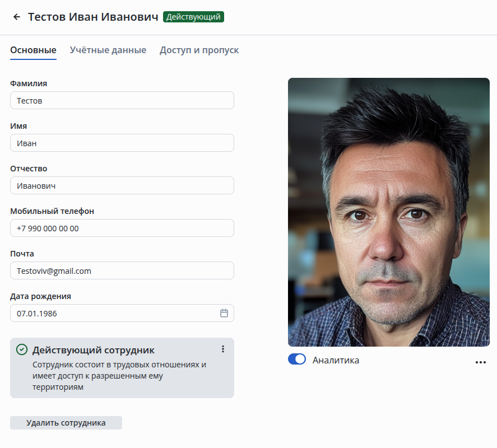Click the employee portrait photo
This screenshot has width=497, height=448.
point(388,212)
